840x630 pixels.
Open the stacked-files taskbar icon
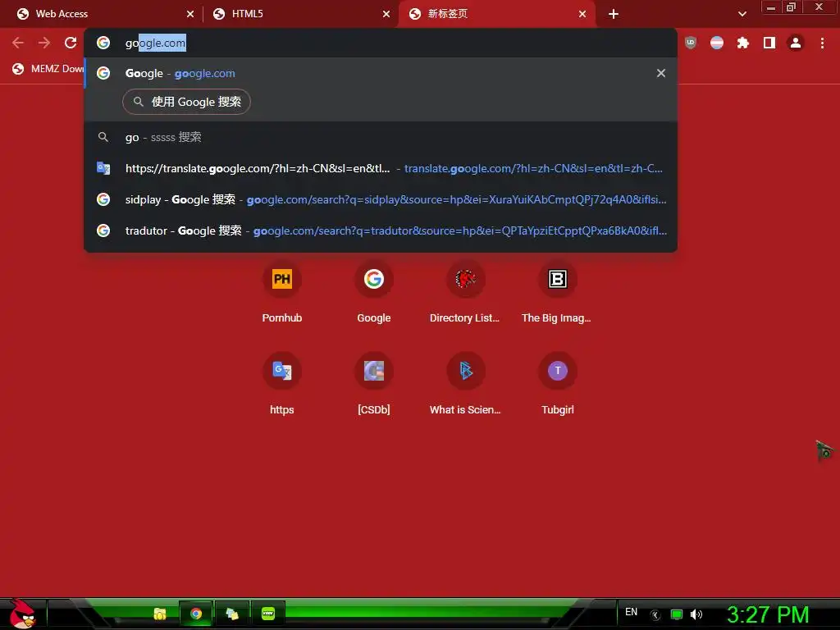pos(231,614)
